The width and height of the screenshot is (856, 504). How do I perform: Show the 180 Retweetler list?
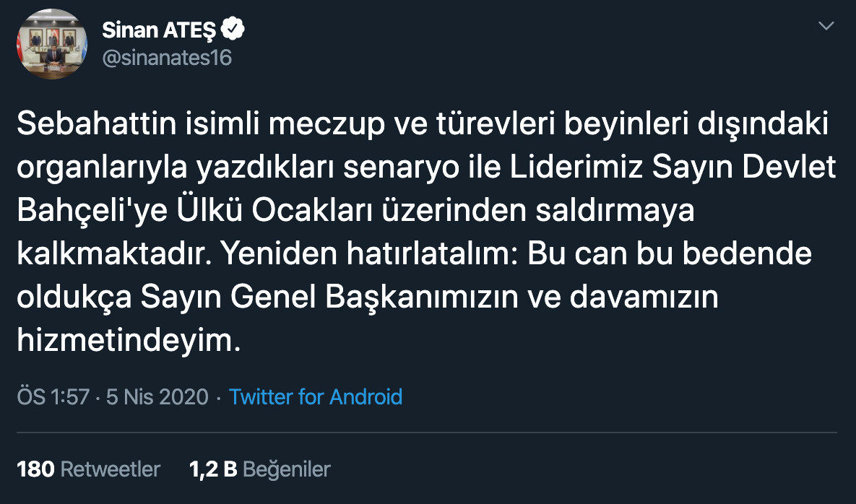[88, 469]
